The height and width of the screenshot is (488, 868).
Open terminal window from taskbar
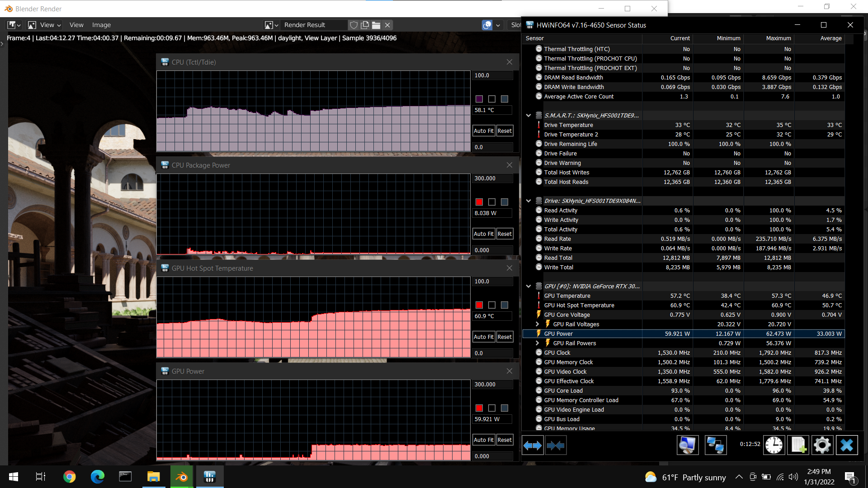coord(125,477)
